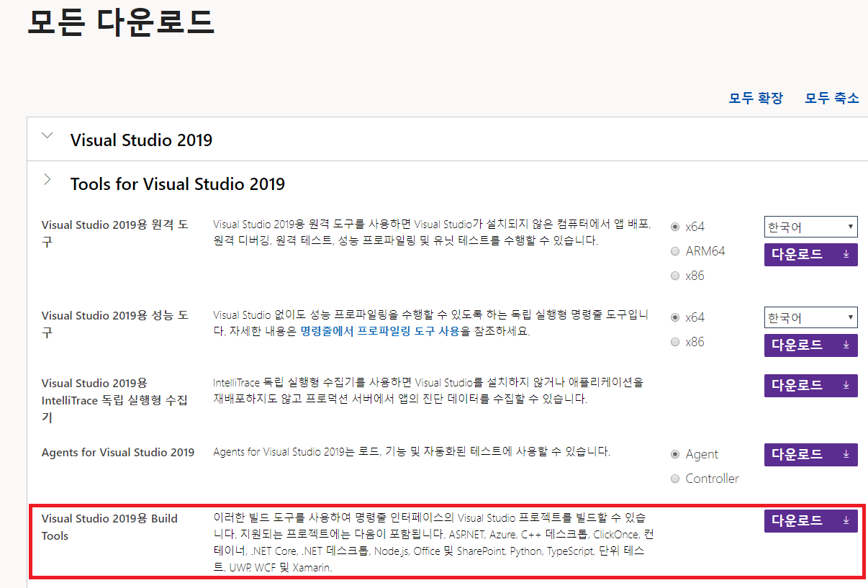868x588 pixels.
Task: Select x64 for 성능 도구
Action: [675, 317]
